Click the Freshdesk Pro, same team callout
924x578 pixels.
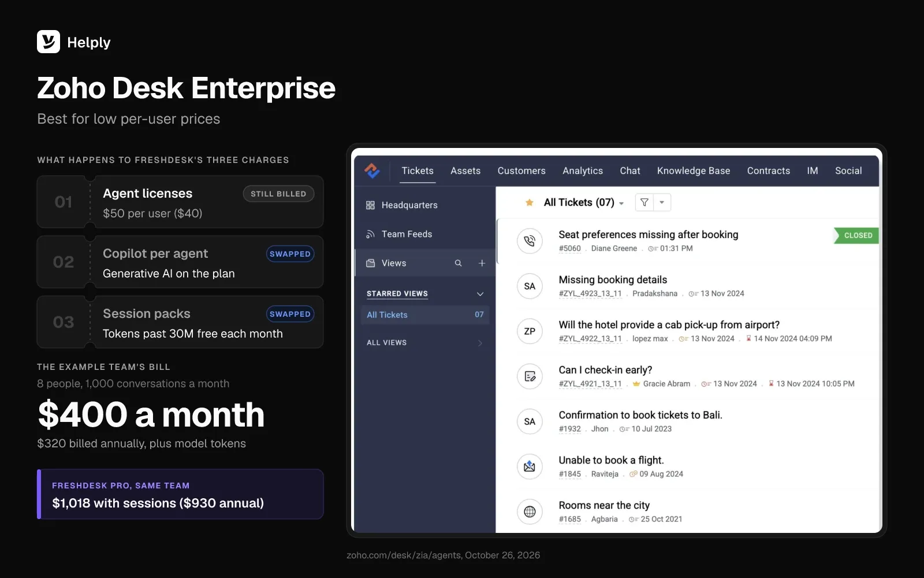click(x=180, y=494)
